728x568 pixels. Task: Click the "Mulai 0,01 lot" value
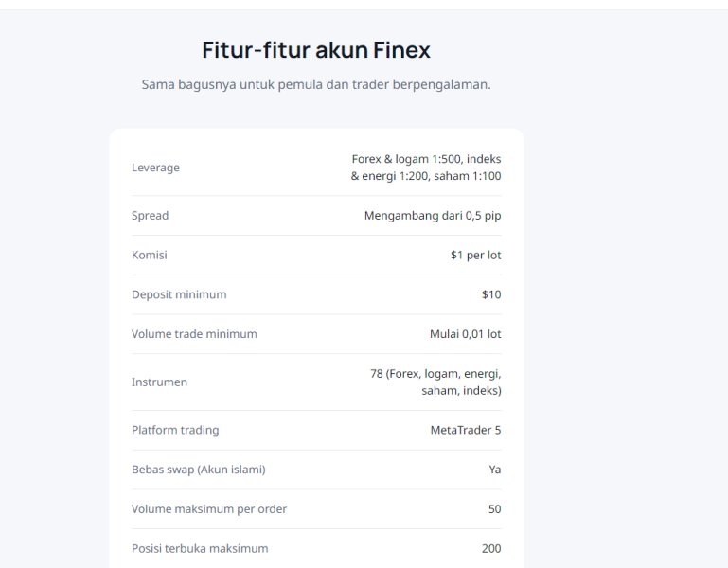coord(465,334)
